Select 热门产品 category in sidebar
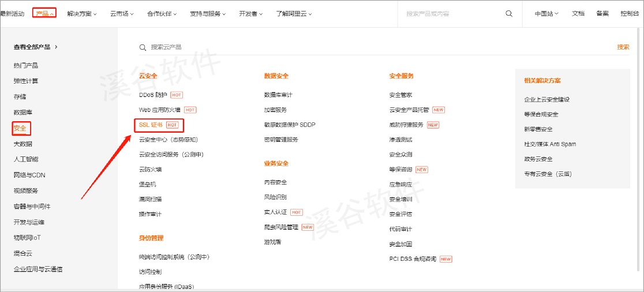644x292 pixels. (x=26, y=66)
